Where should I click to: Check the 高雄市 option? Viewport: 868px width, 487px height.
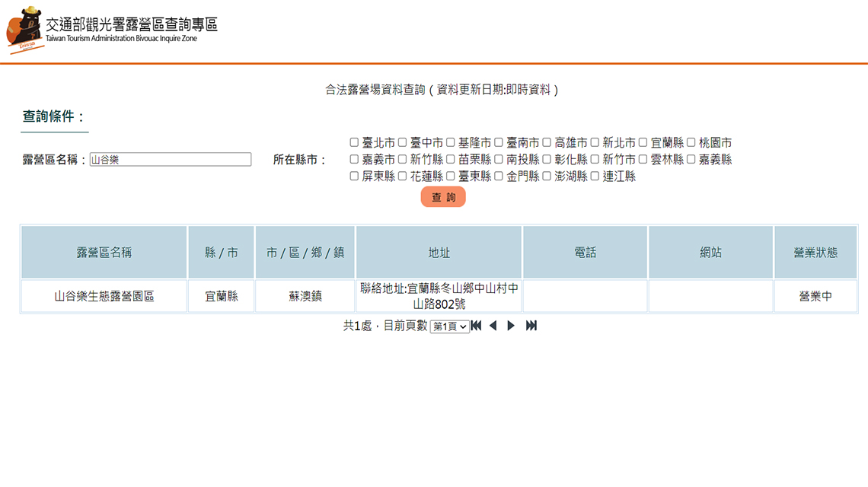click(547, 142)
